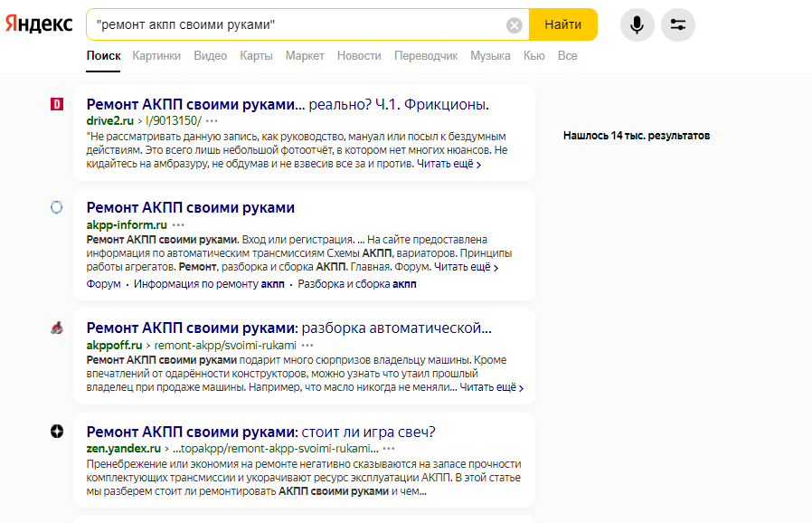Image resolution: width=812 pixels, height=523 pixels.
Task: Click the drive2.ru favicon
Action: tap(57, 104)
